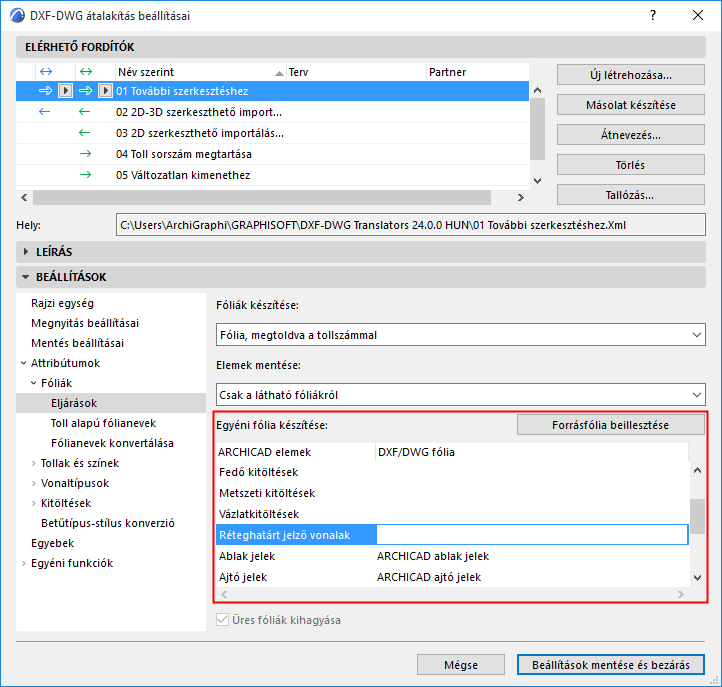
Task: Click the green left arrow in the 02 2D-3D row
Action: coord(84,112)
